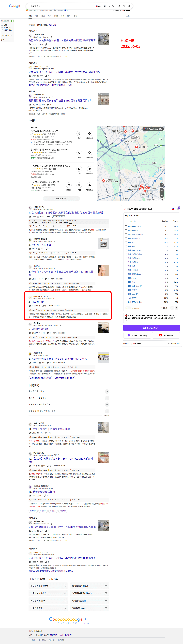Open the 20 per page dropdown
The width and height of the screenshot is (183, 644).
click(x=128, y=308)
